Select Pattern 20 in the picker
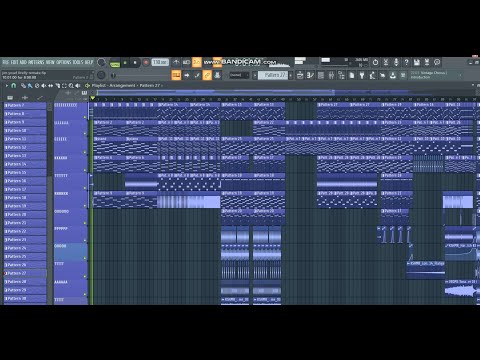This screenshot has height=360, width=480. 25,214
